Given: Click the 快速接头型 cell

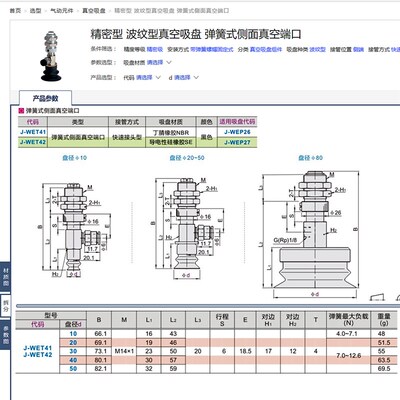Looking at the screenshot, I should coord(127,137).
